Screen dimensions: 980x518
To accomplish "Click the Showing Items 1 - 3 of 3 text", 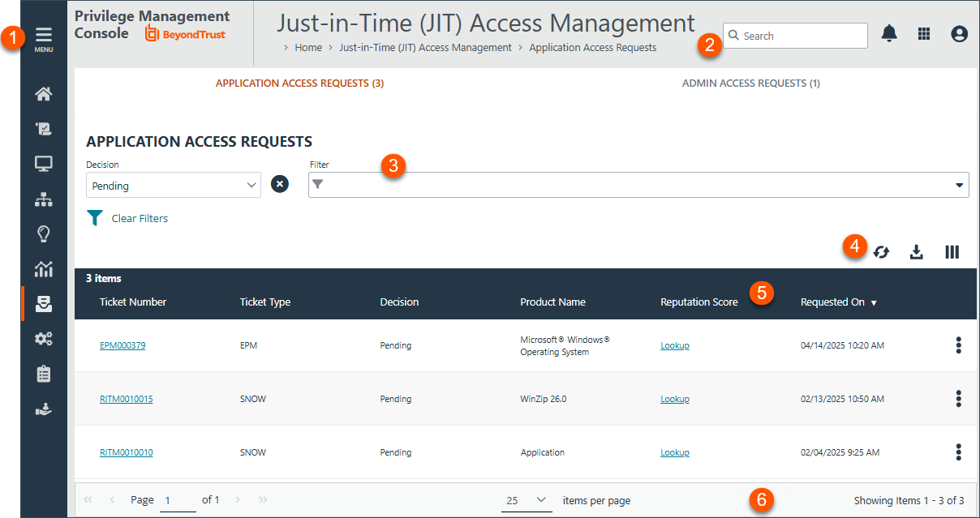I will pyautogui.click(x=909, y=500).
